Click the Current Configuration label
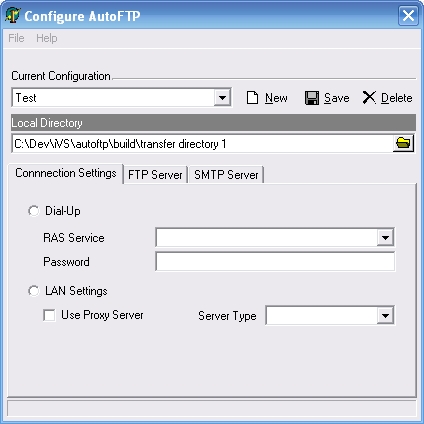This screenshot has height=424, width=424. pyautogui.click(x=61, y=76)
